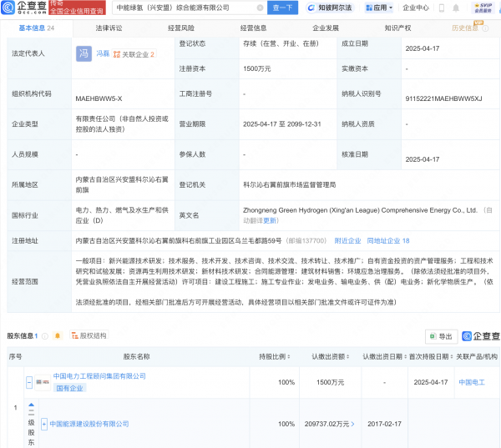Select business term 2025-04-17 至 2099-12-31

click(x=282, y=124)
